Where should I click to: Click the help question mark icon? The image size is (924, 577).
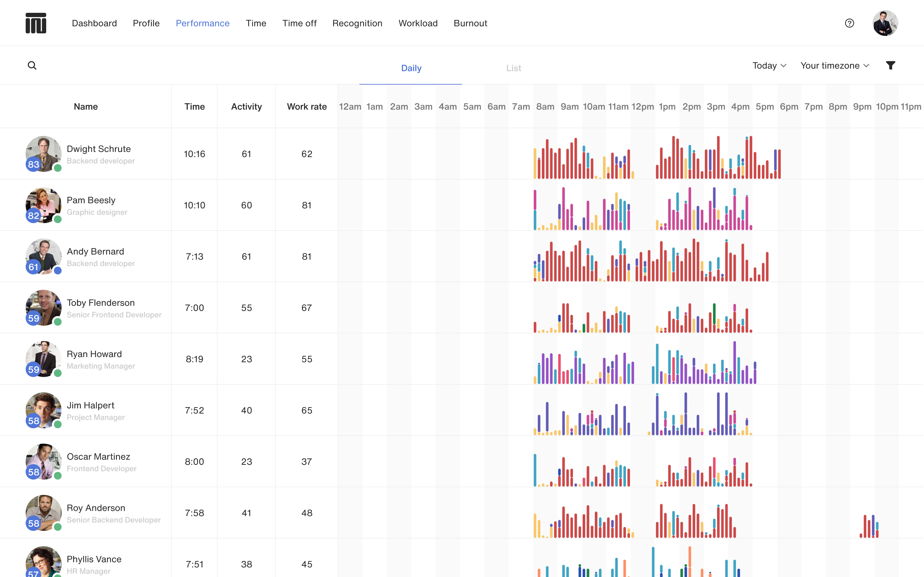[849, 23]
